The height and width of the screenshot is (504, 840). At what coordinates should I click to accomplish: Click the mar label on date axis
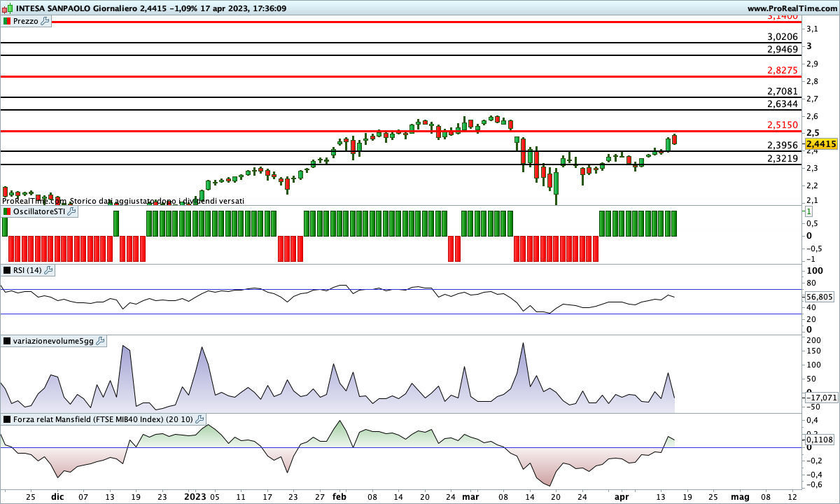coord(470,496)
